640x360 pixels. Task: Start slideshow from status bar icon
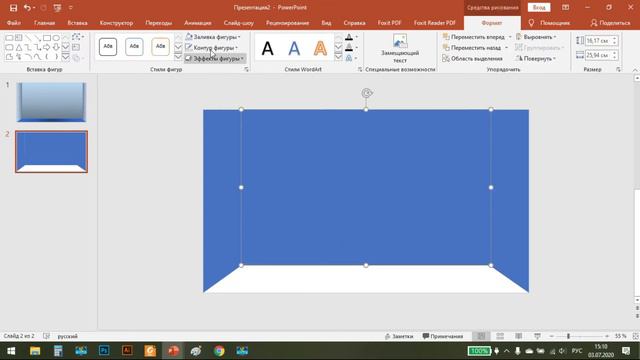coord(537,336)
